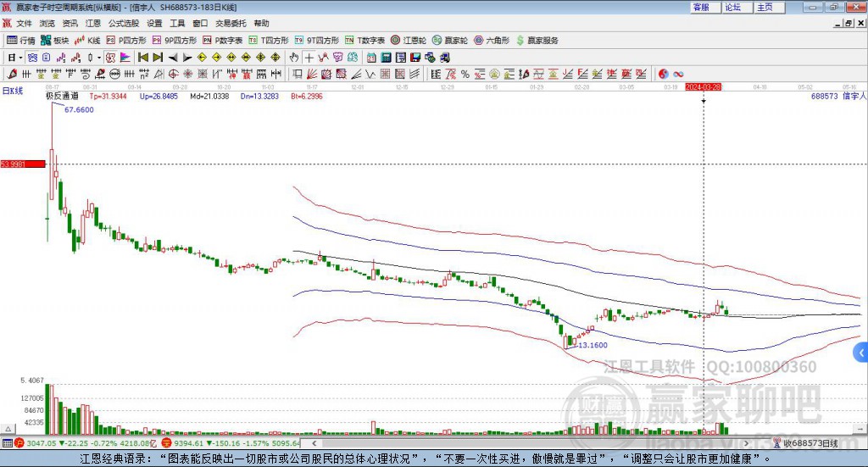Viewport: 868px width, 467px height.
Task: Click the infinity loop icon
Action: coord(678,74)
